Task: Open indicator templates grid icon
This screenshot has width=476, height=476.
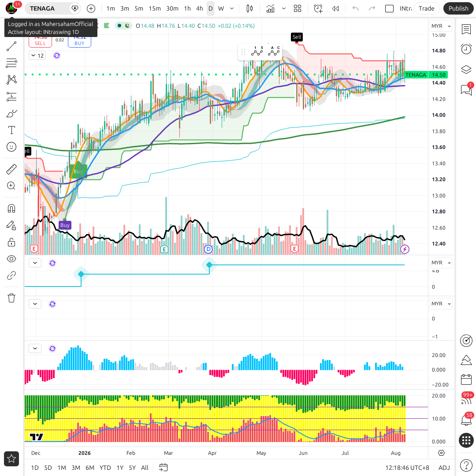Action: (297, 8)
